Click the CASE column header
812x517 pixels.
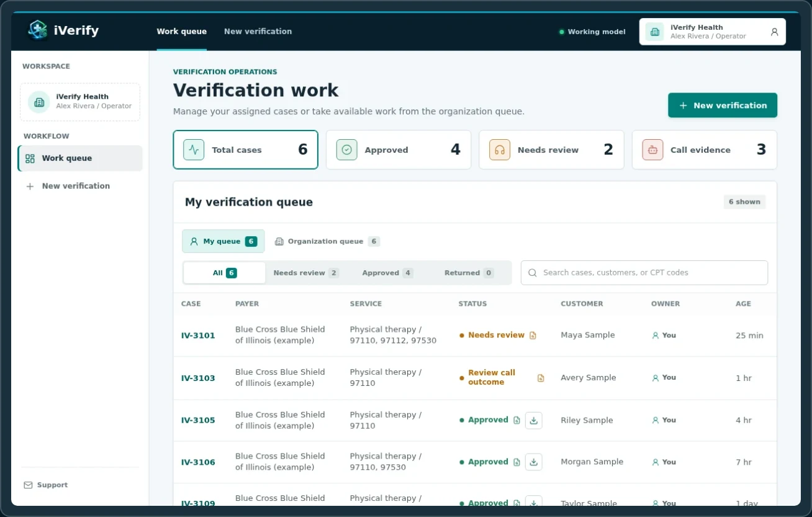(x=191, y=304)
